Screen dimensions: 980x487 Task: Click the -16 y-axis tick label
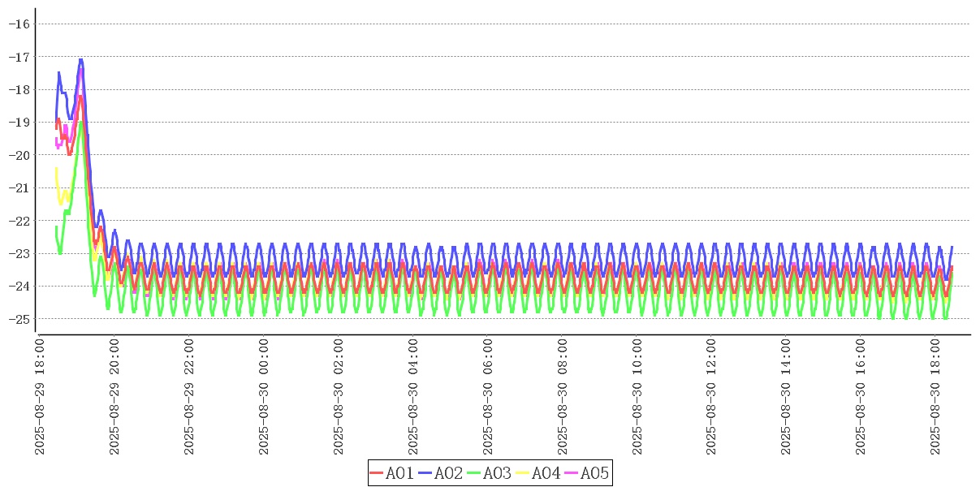tap(19, 24)
